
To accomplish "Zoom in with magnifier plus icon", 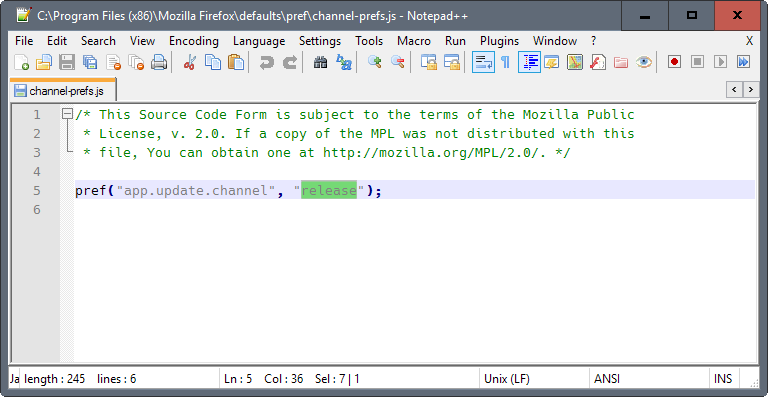I will [x=375, y=62].
